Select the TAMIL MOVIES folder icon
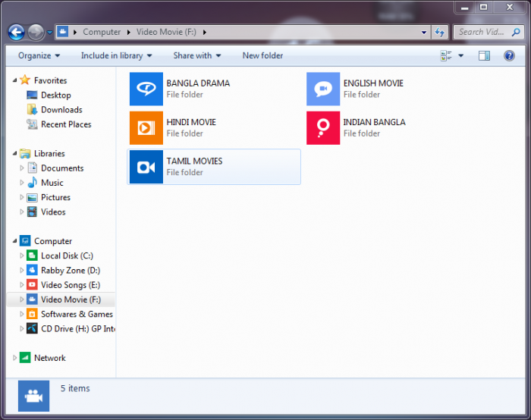The image size is (531, 420). (x=146, y=167)
